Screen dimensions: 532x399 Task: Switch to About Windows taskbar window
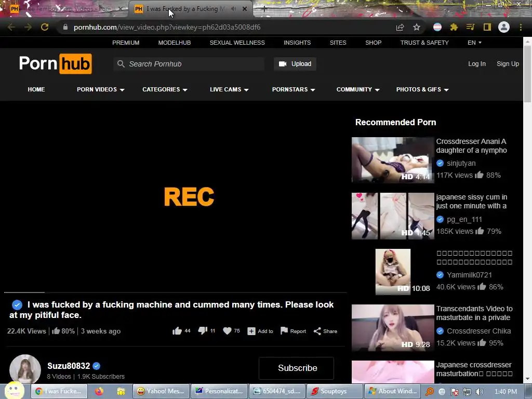(393, 391)
